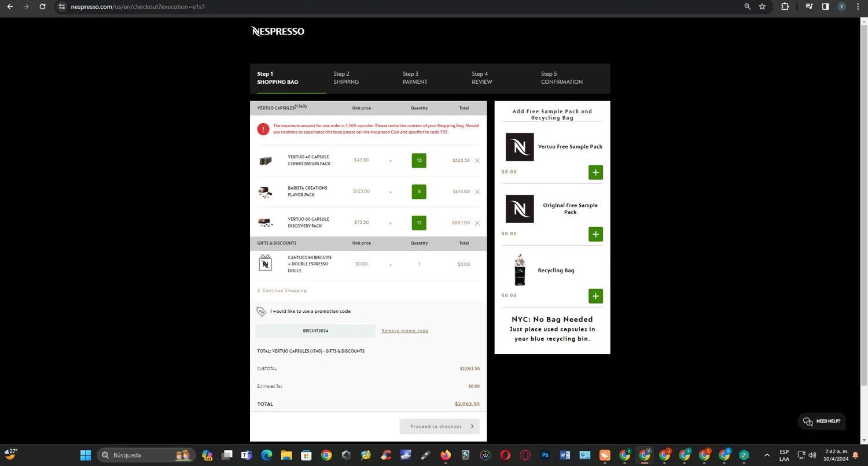Screen dimensions: 868x466
Task: Add Original Free Sample Pack
Action: [x=595, y=234]
